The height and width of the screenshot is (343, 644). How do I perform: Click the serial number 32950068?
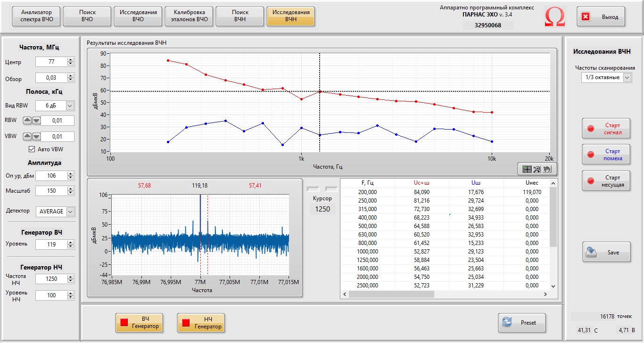487,25
